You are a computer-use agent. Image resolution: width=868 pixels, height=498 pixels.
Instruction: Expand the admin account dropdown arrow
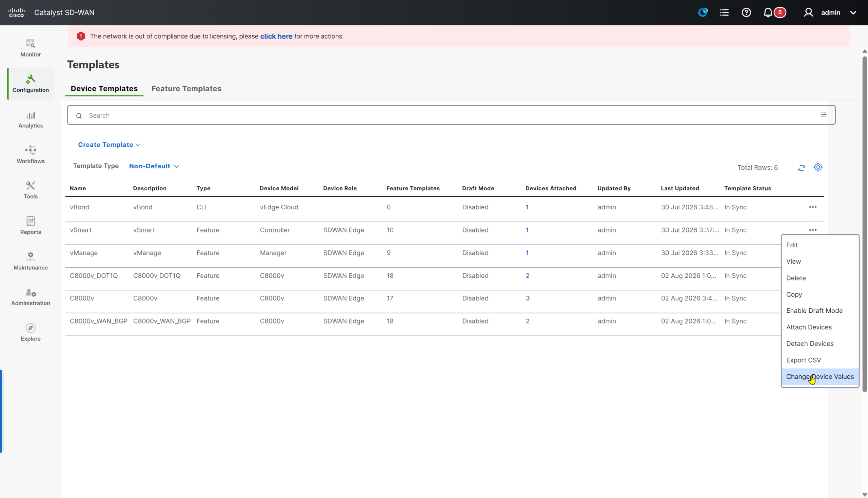(x=853, y=13)
